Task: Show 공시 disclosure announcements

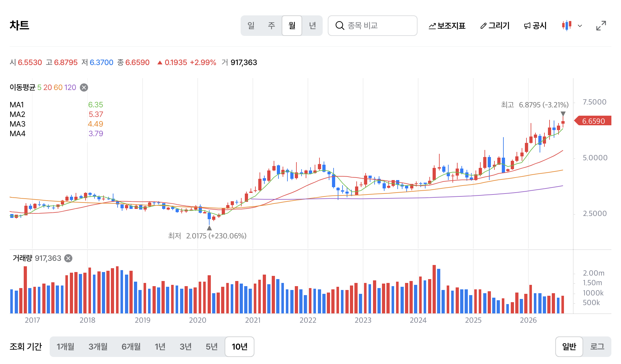Action: point(535,26)
